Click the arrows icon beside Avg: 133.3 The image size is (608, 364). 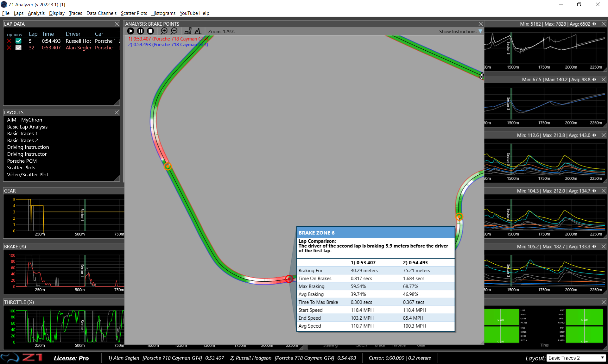point(594,246)
